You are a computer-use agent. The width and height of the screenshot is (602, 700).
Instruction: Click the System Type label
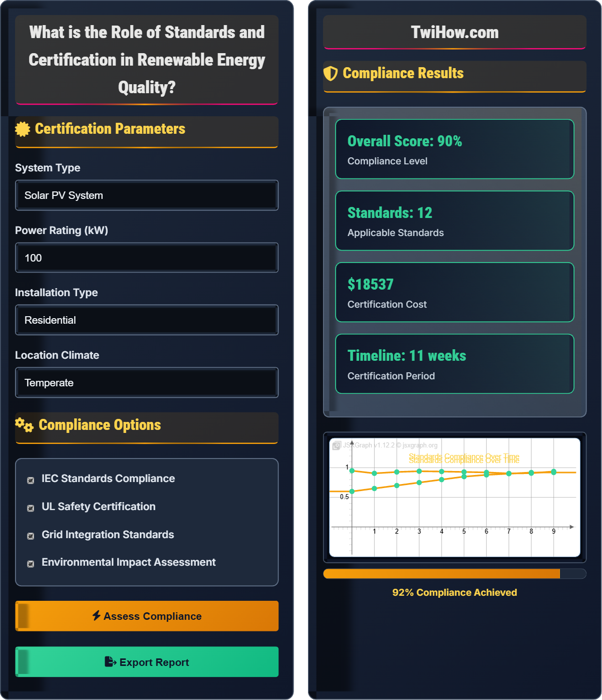click(x=48, y=168)
